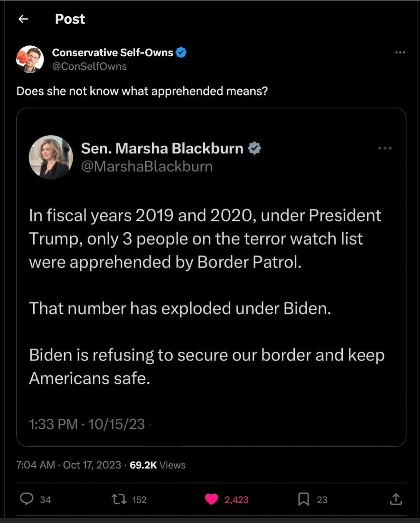Open the reply comment icon
Screen dimensions: 420x523
(27, 499)
